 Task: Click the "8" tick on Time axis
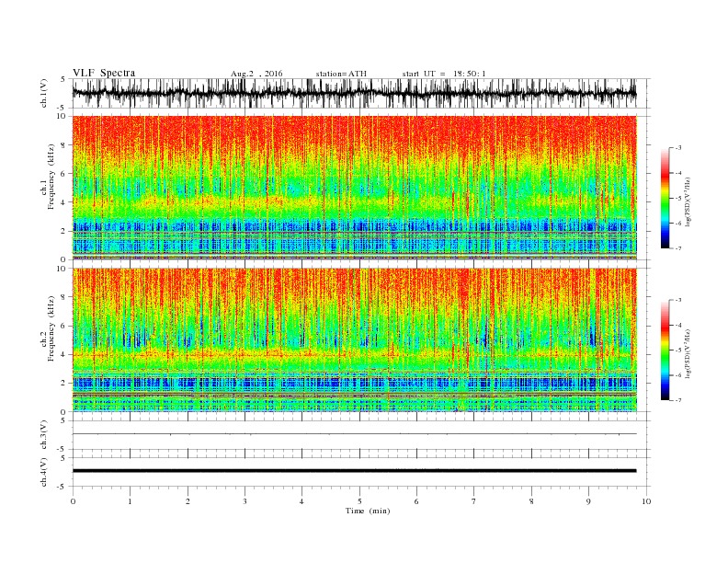click(x=531, y=501)
